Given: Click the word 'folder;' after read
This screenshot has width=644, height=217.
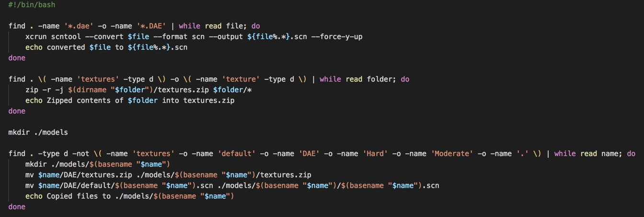Looking at the screenshot, I should (381, 79).
